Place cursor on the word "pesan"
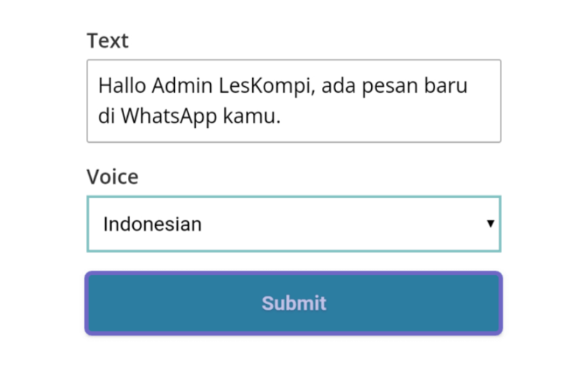The width and height of the screenshot is (588, 368). coord(390,87)
